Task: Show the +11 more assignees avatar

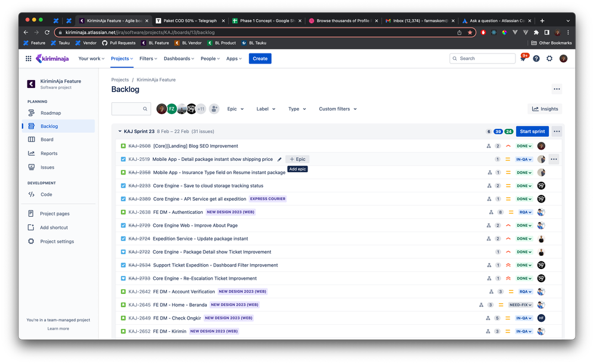Action: point(201,109)
